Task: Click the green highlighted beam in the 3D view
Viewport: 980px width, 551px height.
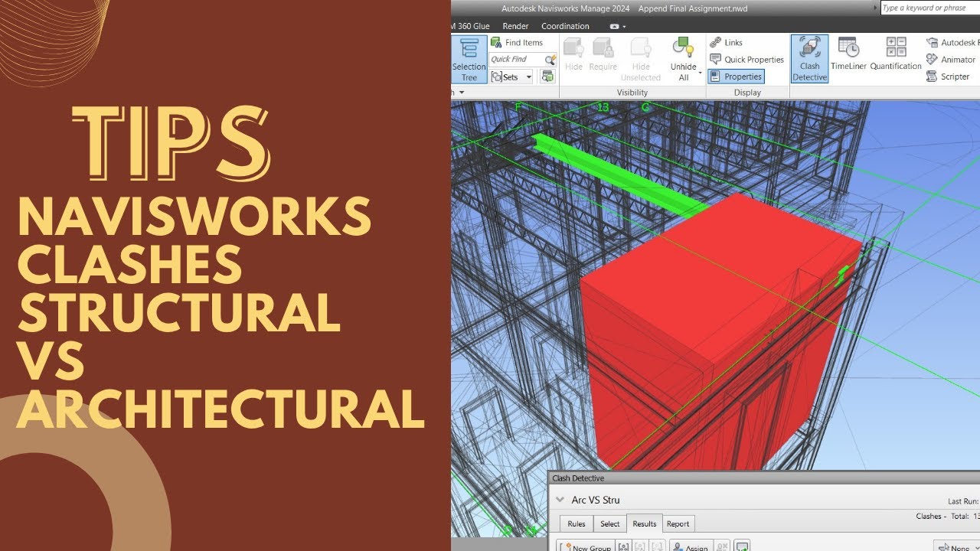Action: [620, 176]
